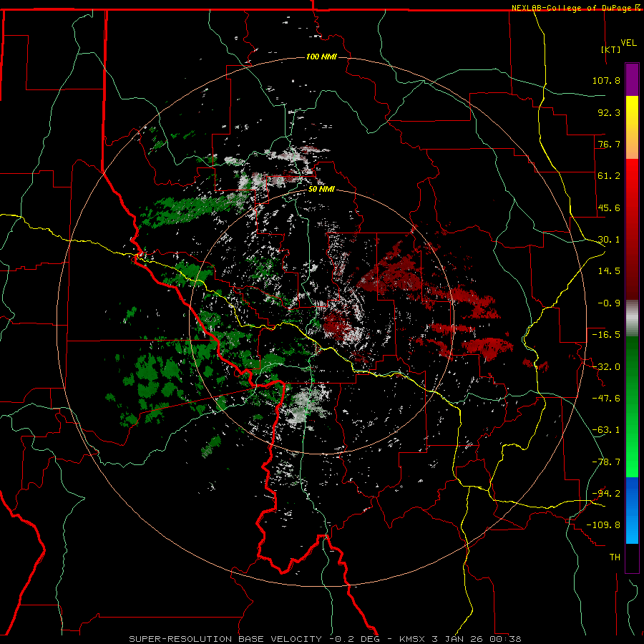Click the -16.5 legend value
Image resolution: width=644 pixels, height=644 pixels.
pos(606,335)
